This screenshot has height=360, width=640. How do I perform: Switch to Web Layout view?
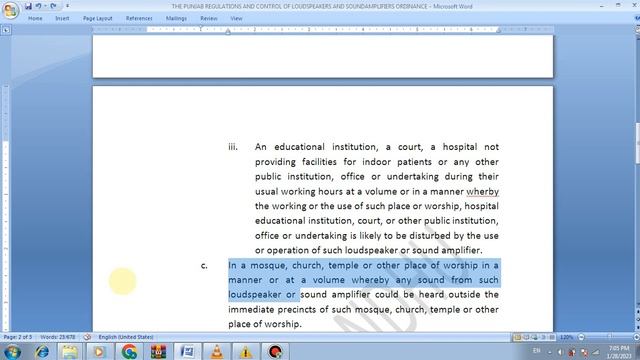[x=535, y=337]
